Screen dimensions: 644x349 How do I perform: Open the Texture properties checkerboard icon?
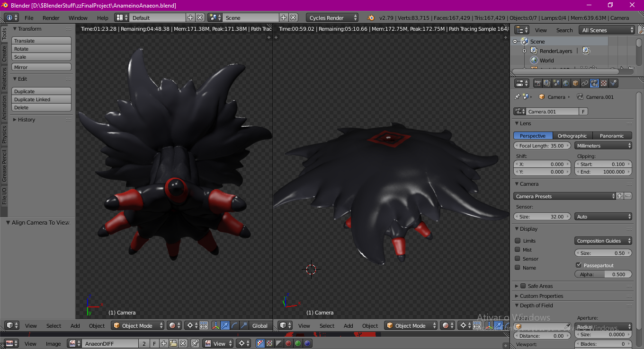click(604, 83)
